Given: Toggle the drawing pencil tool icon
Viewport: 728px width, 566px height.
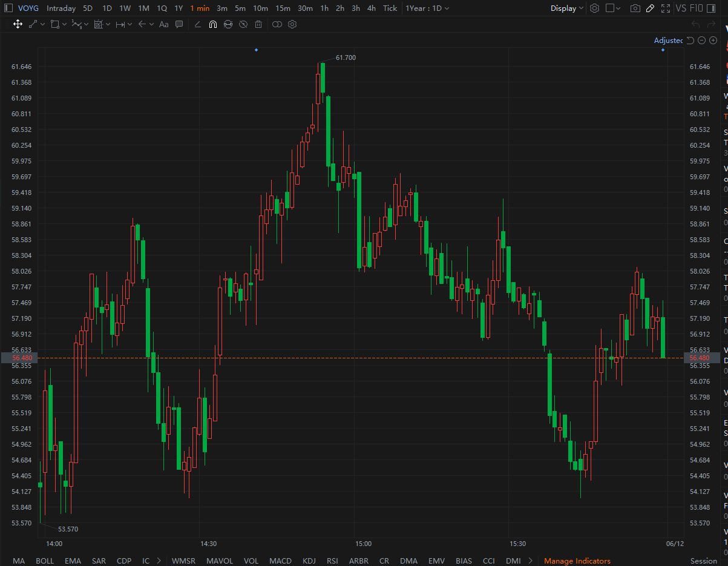Looking at the screenshot, I should pyautogui.click(x=650, y=8).
